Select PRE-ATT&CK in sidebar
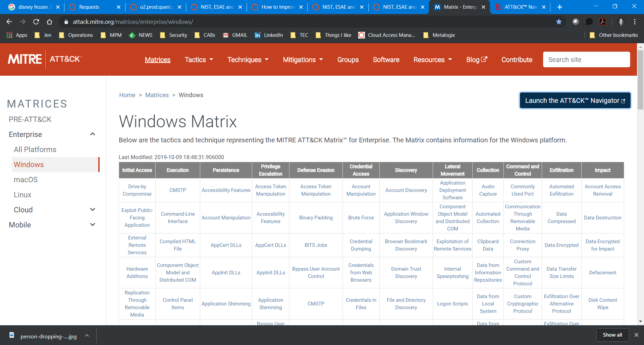Image resolution: width=644 pixels, height=345 pixels. pos(30,119)
